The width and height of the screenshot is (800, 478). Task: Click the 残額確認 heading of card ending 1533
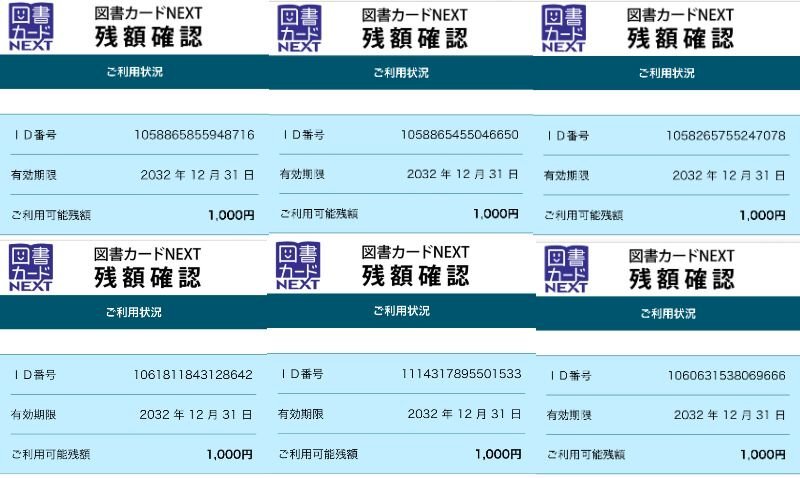pos(415,276)
